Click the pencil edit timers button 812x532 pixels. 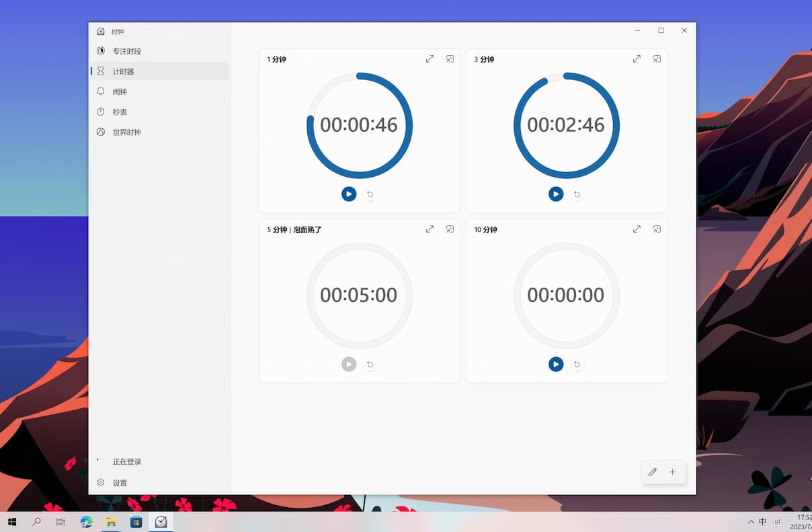pos(652,472)
